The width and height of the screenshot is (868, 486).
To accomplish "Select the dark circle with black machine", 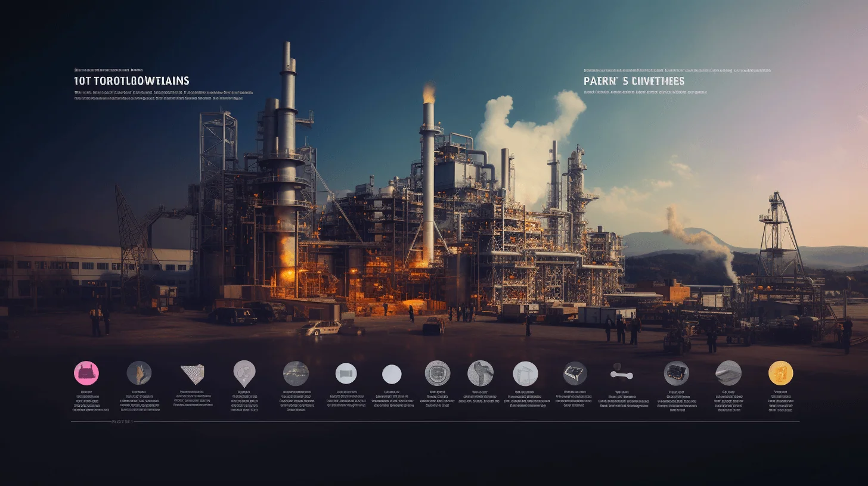I will tap(677, 373).
